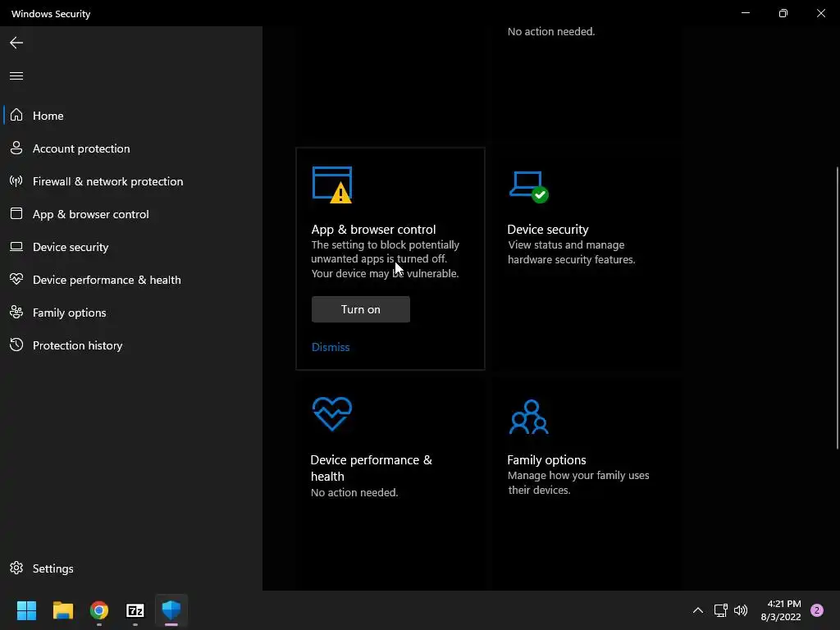The width and height of the screenshot is (840, 630).
Task: Open the Device security tile title
Action: (x=547, y=230)
